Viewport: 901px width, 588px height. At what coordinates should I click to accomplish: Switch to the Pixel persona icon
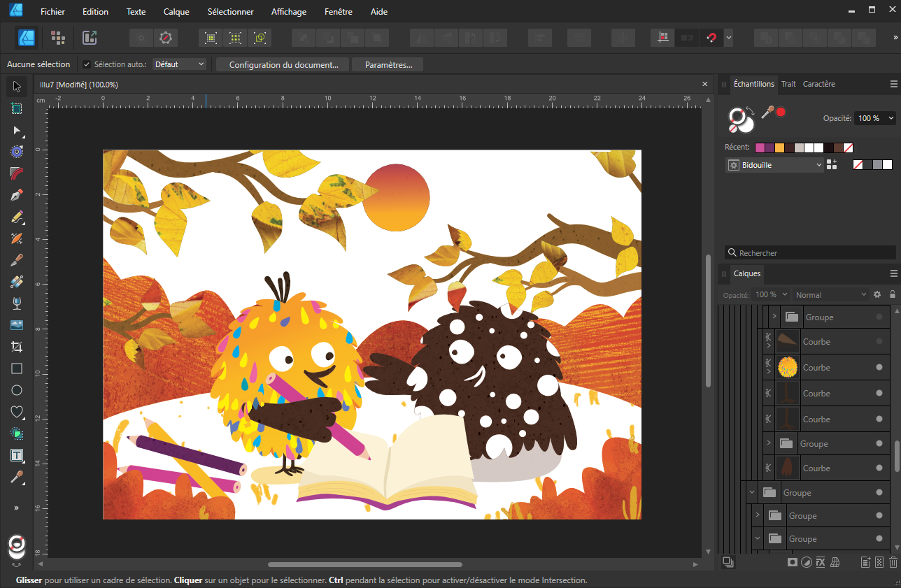click(x=58, y=38)
